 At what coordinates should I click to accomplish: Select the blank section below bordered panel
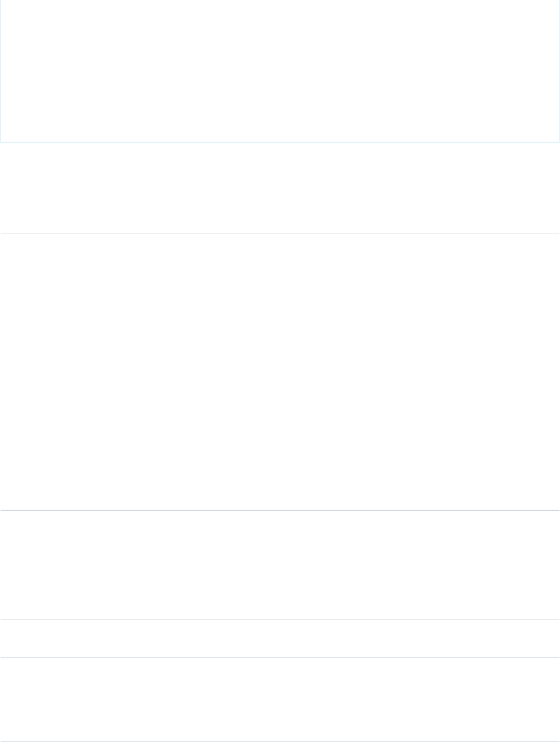[x=280, y=188]
